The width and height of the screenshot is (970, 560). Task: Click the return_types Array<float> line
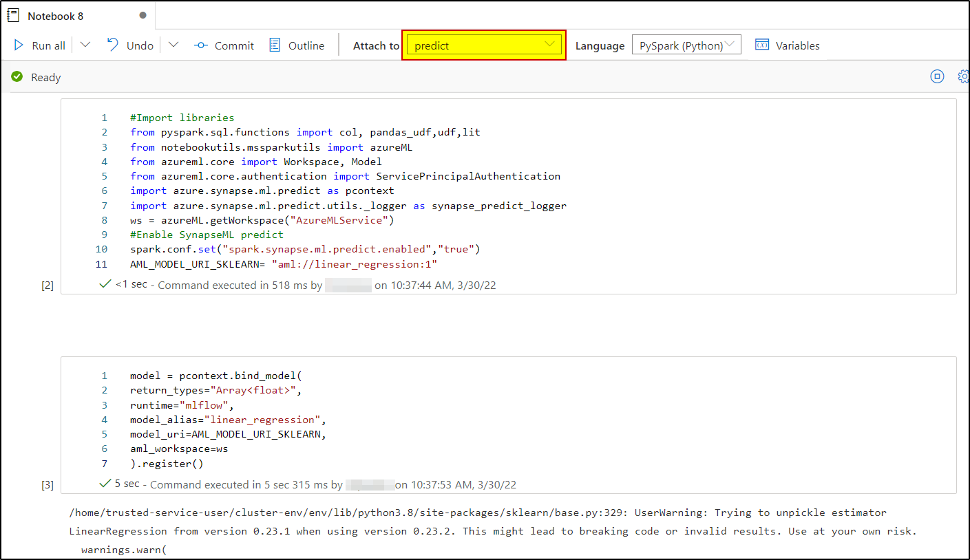click(x=215, y=390)
